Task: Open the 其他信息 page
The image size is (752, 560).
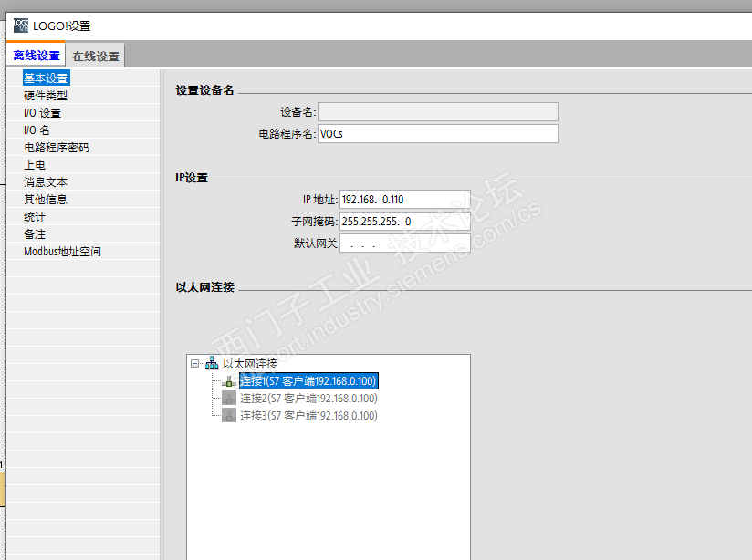Action: coord(46,199)
